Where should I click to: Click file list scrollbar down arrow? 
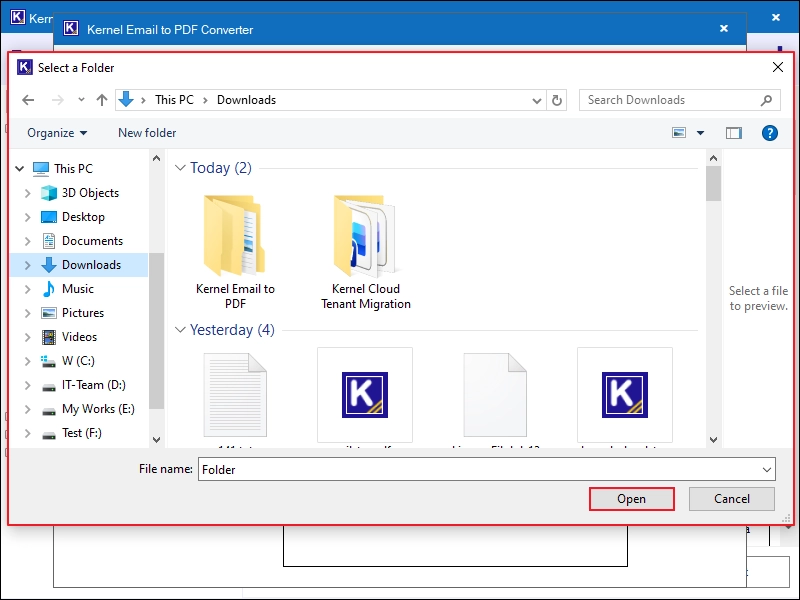[x=713, y=439]
